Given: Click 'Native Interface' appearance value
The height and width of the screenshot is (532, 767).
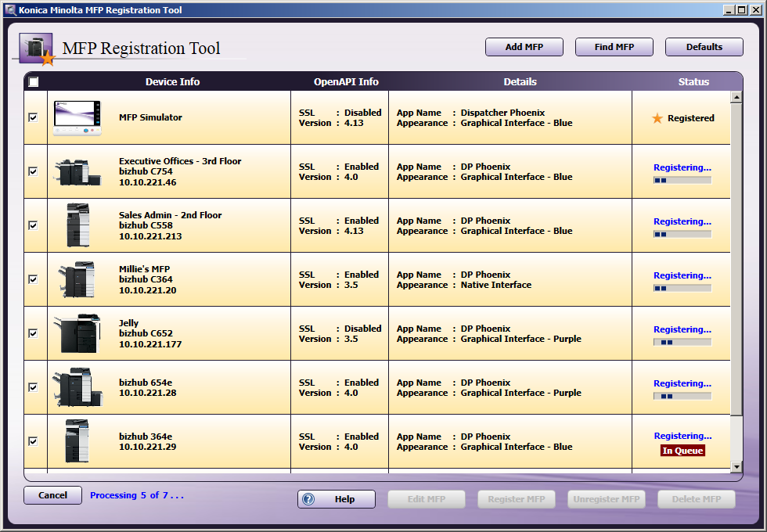Looking at the screenshot, I should pyautogui.click(x=496, y=285).
